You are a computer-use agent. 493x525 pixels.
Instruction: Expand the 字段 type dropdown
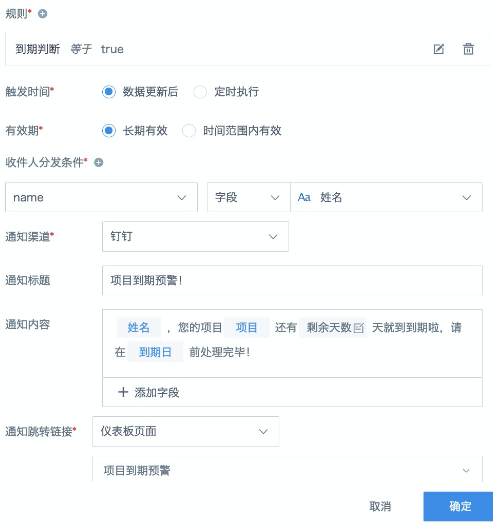(x=249, y=197)
